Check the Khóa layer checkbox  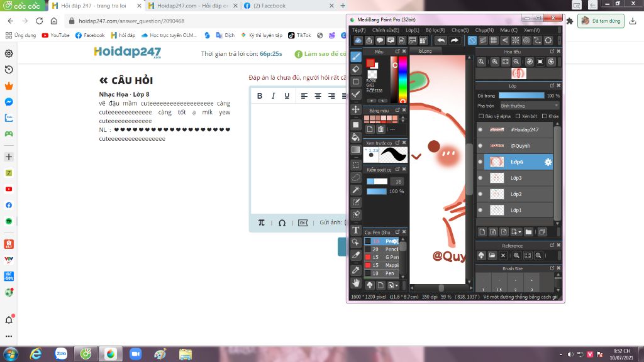[544, 116]
